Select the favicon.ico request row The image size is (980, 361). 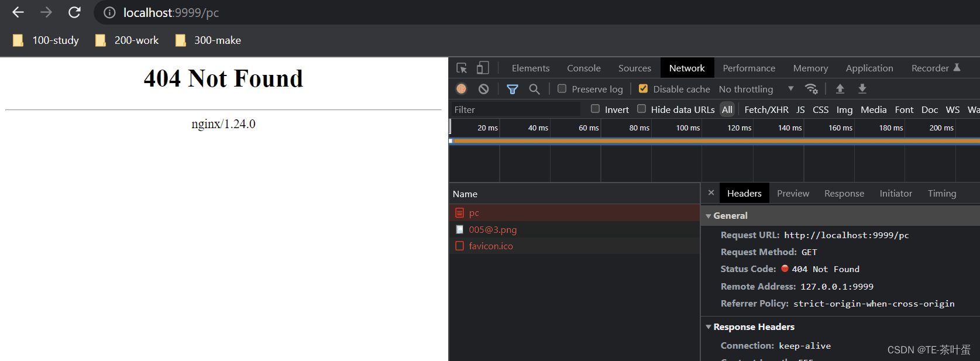coord(575,246)
